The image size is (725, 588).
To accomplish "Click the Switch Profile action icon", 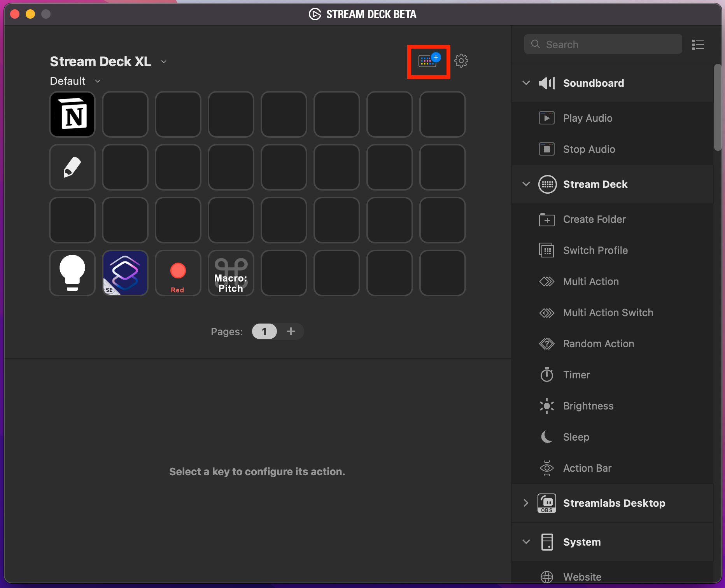I will coord(547,250).
